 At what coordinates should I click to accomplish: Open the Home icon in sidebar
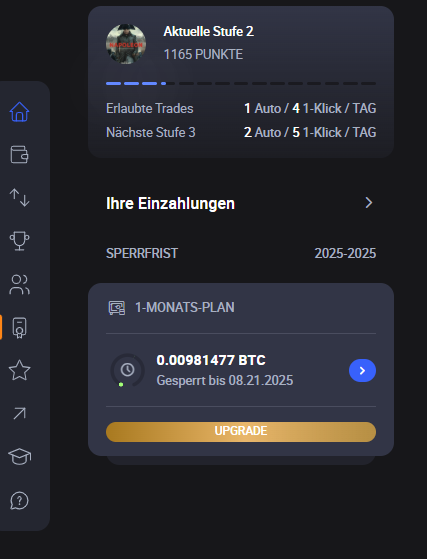click(19, 112)
